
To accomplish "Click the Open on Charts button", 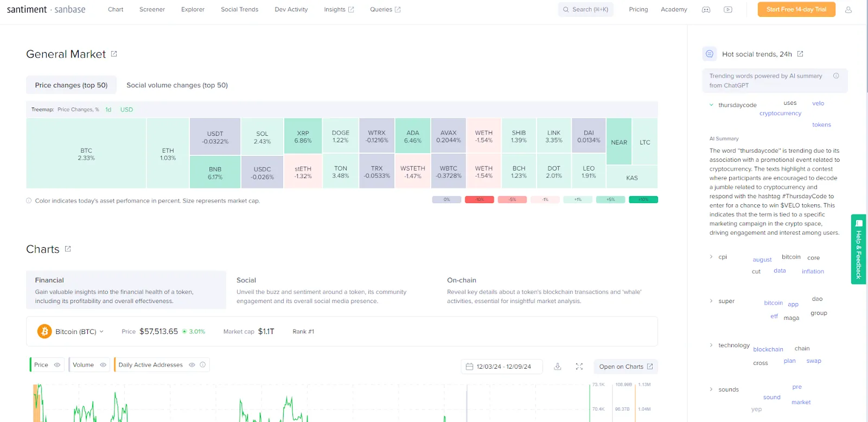I will coord(626,367).
